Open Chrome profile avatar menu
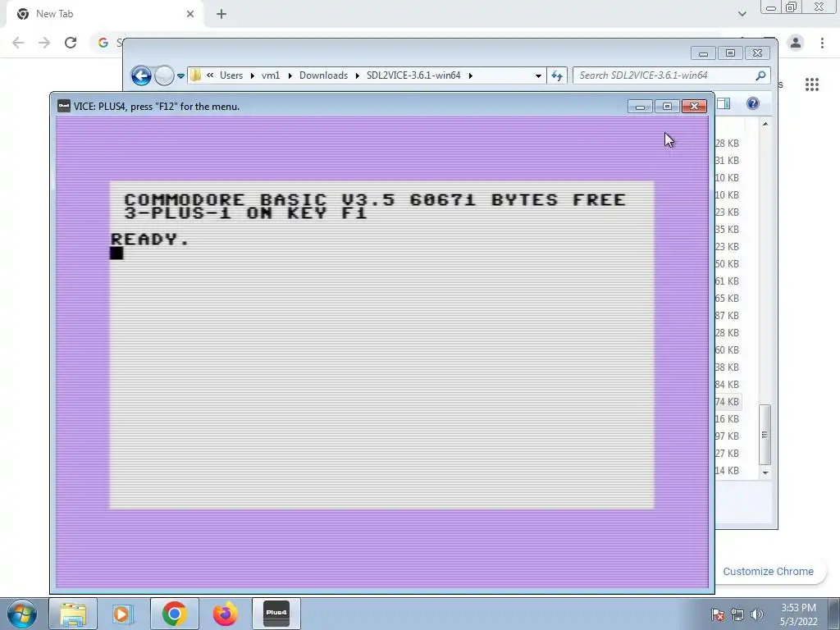Screen dimensions: 840x630 click(796, 43)
